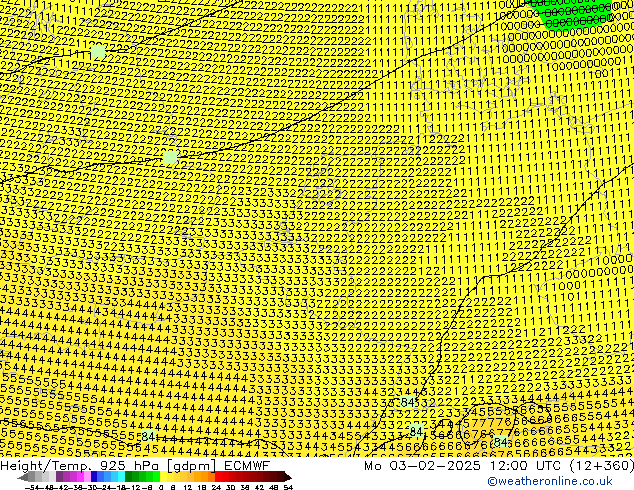Open the weatheronline.co.uk credit link
Image resolution: width=634 pixels, height=490 pixels.
550,481
